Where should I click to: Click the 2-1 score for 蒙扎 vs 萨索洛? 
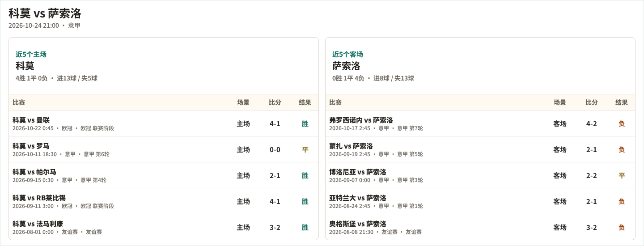click(592, 149)
